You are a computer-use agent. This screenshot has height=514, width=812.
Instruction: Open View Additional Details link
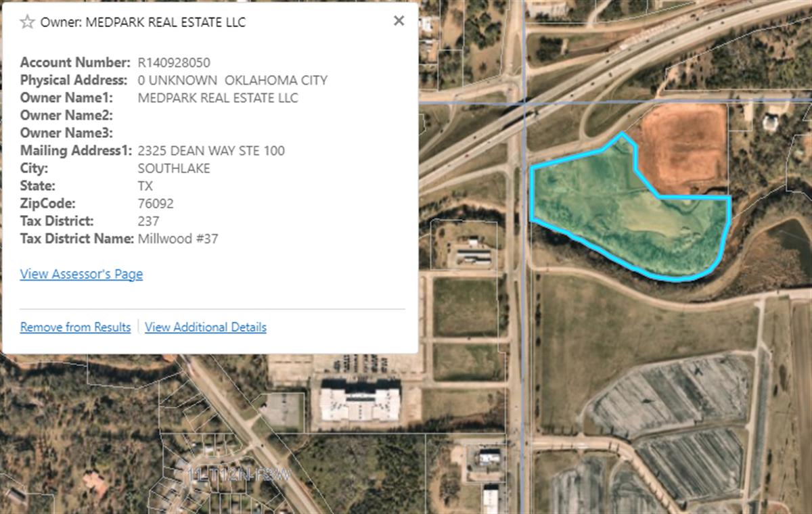205,327
